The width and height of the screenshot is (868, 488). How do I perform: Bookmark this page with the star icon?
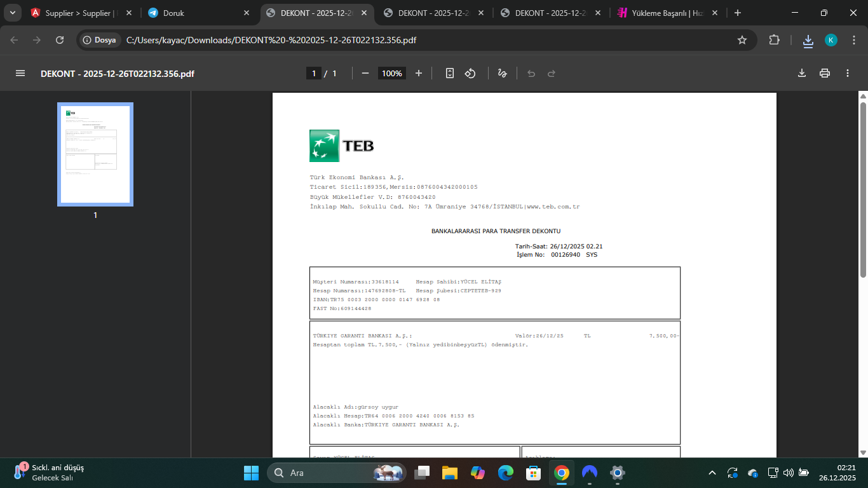pos(742,40)
